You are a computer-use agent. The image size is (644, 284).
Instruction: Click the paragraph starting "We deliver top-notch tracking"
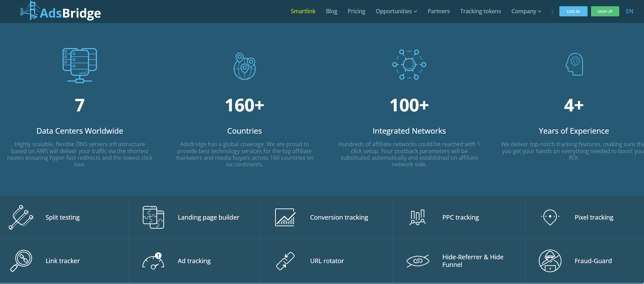pos(572,151)
